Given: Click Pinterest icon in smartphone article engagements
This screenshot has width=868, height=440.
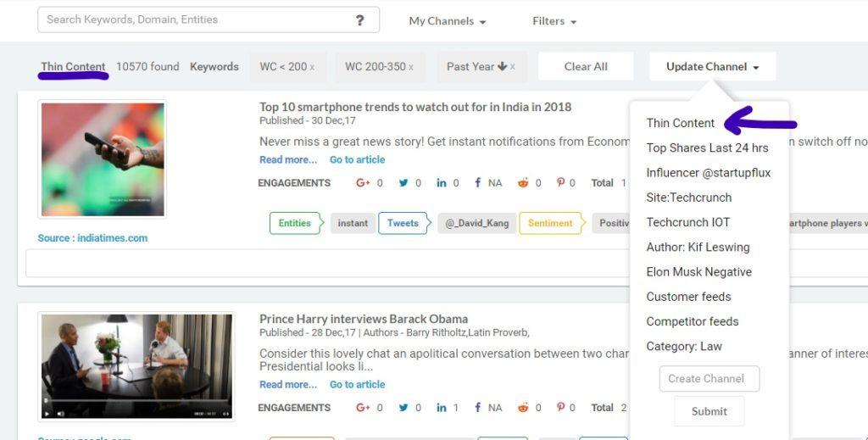Looking at the screenshot, I should click(x=561, y=182).
